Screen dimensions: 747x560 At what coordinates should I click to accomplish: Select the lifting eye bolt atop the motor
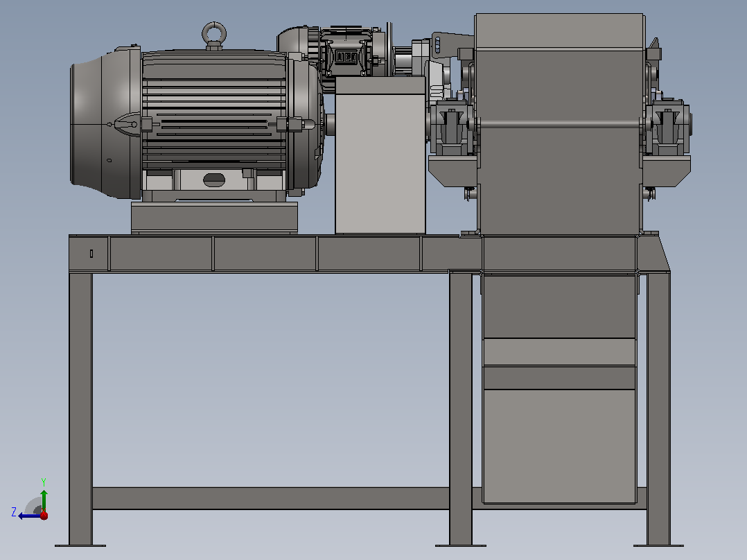214,35
